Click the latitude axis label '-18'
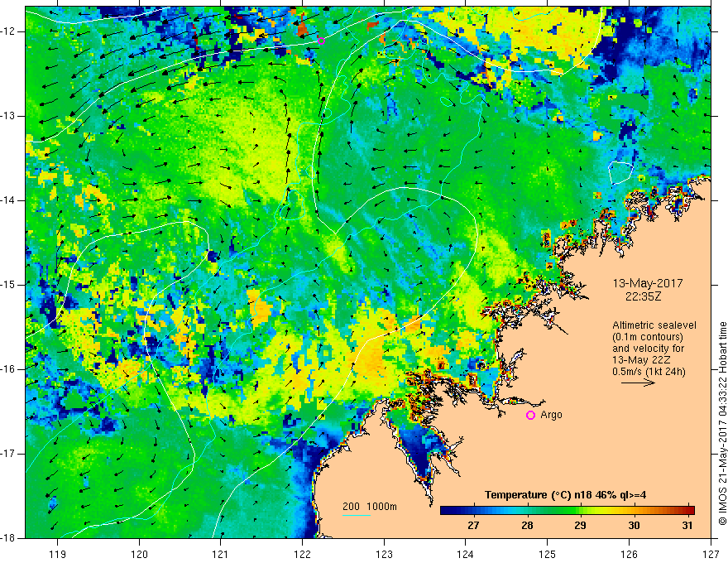The height and width of the screenshot is (563, 728). coord(8,538)
